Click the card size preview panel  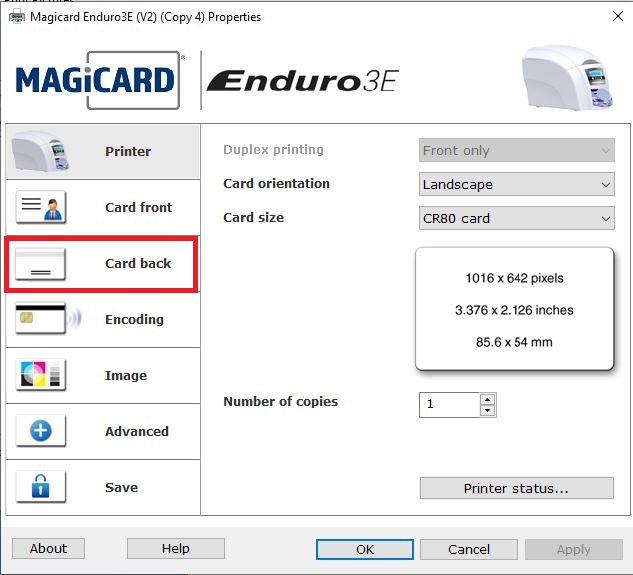click(515, 309)
